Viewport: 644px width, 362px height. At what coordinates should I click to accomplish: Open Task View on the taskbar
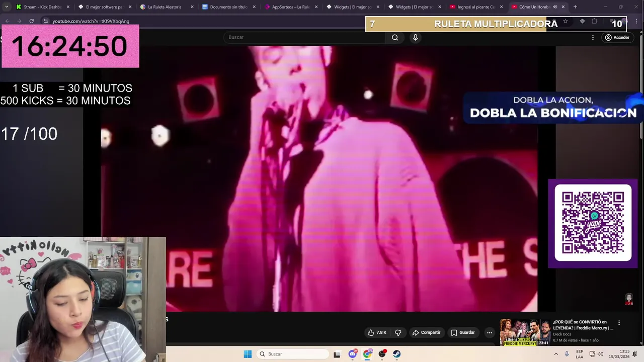(x=337, y=354)
